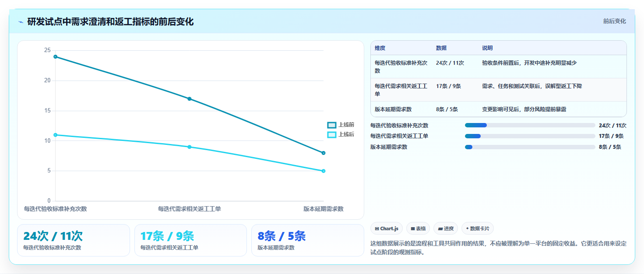This screenshot has height=274, width=644.
Task: Click the 上线后 data point at 9
Action: click(x=190, y=147)
